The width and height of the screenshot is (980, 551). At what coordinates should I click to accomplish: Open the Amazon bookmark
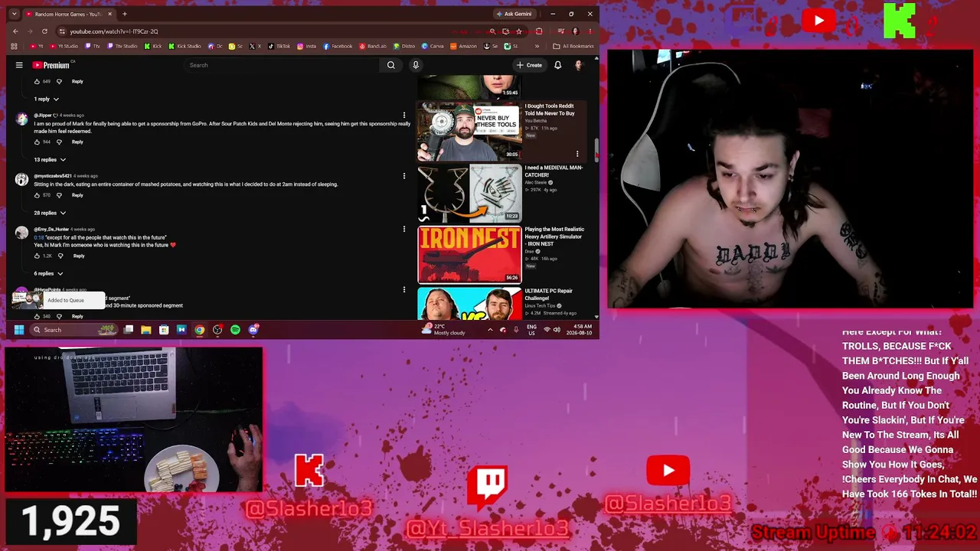pyautogui.click(x=464, y=46)
